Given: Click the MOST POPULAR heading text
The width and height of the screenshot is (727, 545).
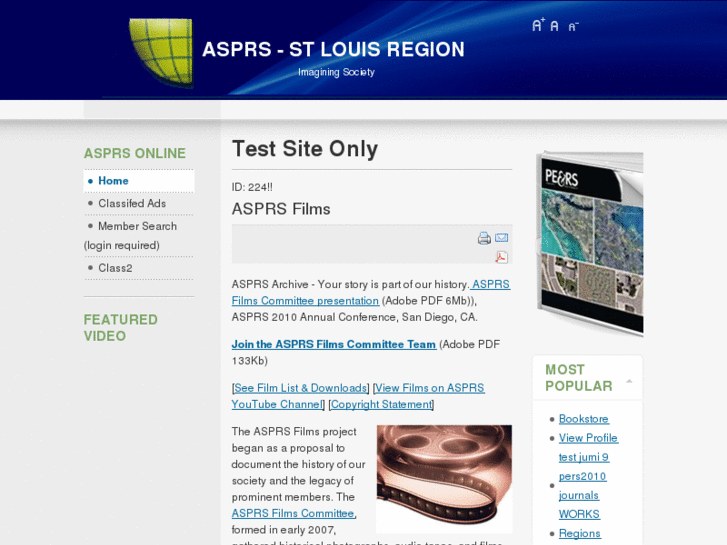Looking at the screenshot, I should click(x=579, y=378).
